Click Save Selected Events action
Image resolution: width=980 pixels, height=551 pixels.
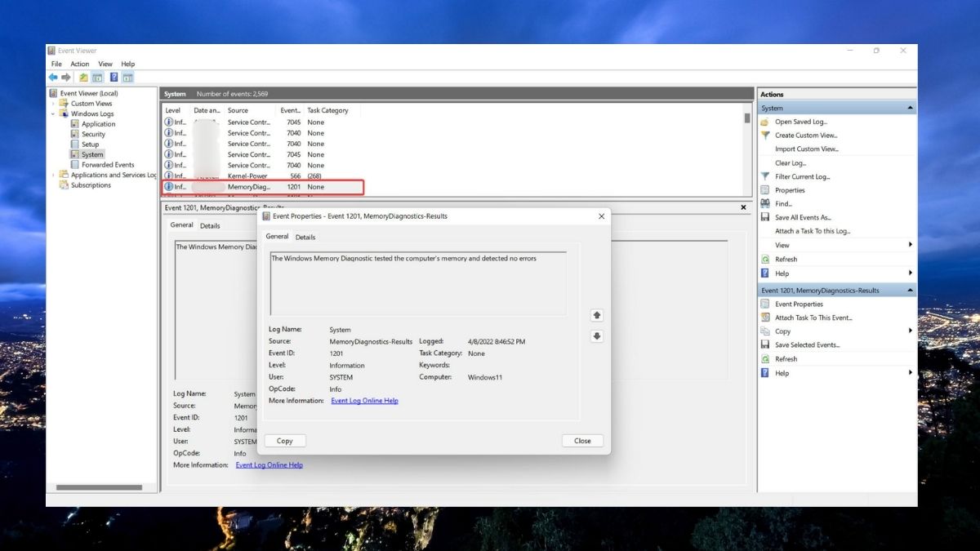tap(806, 345)
